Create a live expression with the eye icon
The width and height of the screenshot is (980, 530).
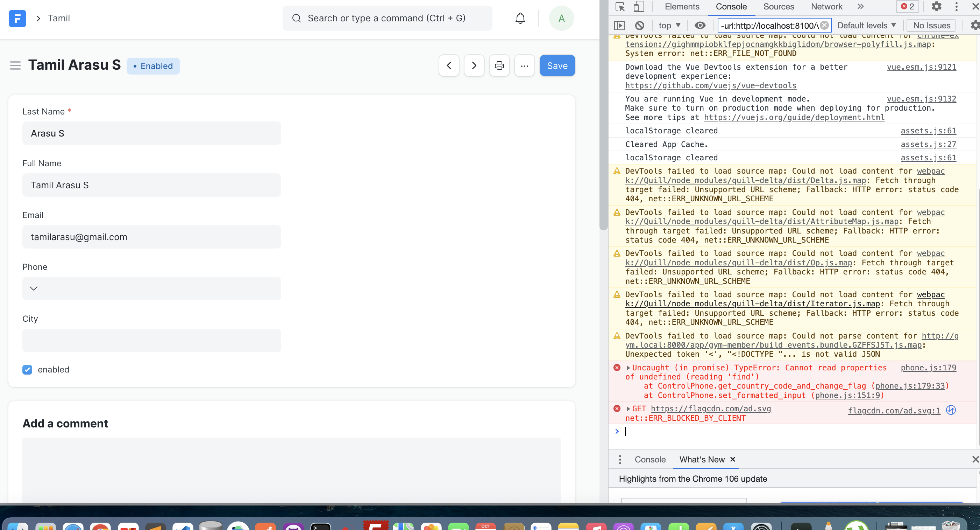(x=700, y=25)
